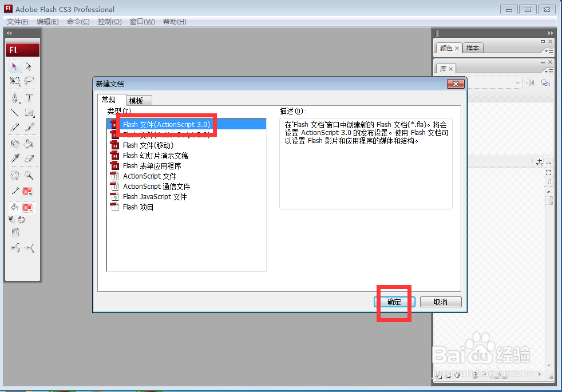This screenshot has width=562, height=392.
Task: Close the 颜色 tab
Action: [x=457, y=49]
